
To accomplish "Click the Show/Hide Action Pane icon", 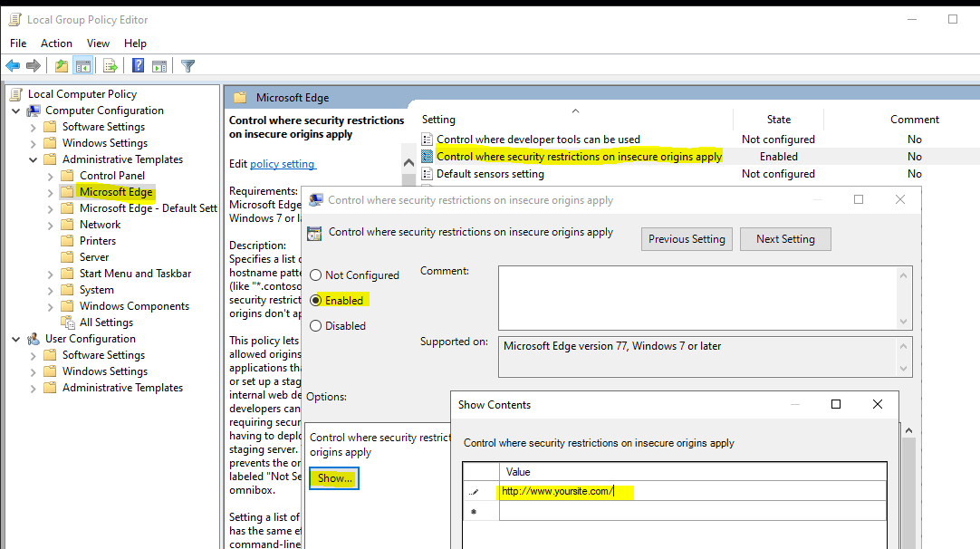I will (x=159, y=65).
